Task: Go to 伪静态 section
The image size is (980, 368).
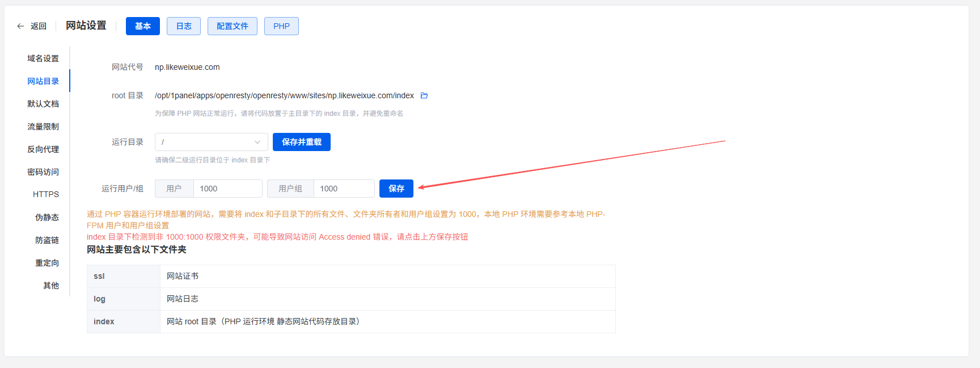Action: pos(47,218)
